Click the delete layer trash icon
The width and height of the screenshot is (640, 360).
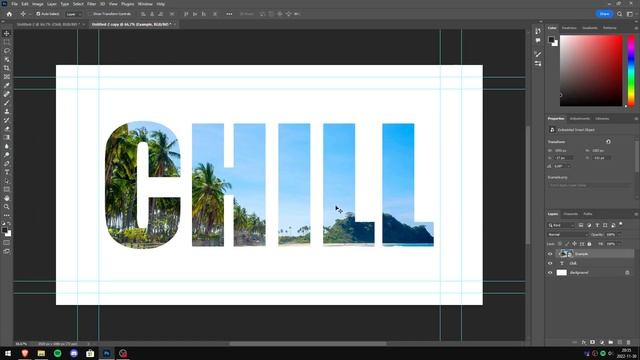coord(628,342)
